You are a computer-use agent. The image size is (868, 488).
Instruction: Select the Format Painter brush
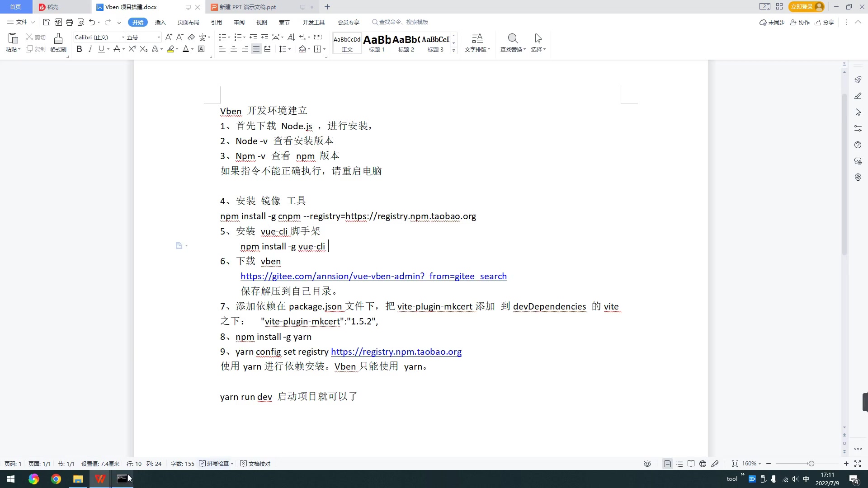[58, 42]
